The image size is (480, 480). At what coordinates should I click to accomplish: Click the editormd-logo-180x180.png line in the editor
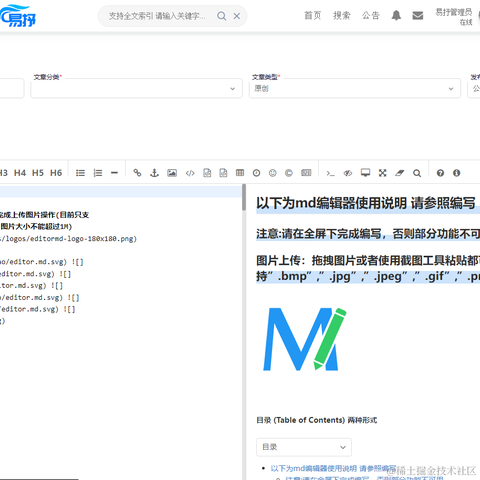pos(68,239)
